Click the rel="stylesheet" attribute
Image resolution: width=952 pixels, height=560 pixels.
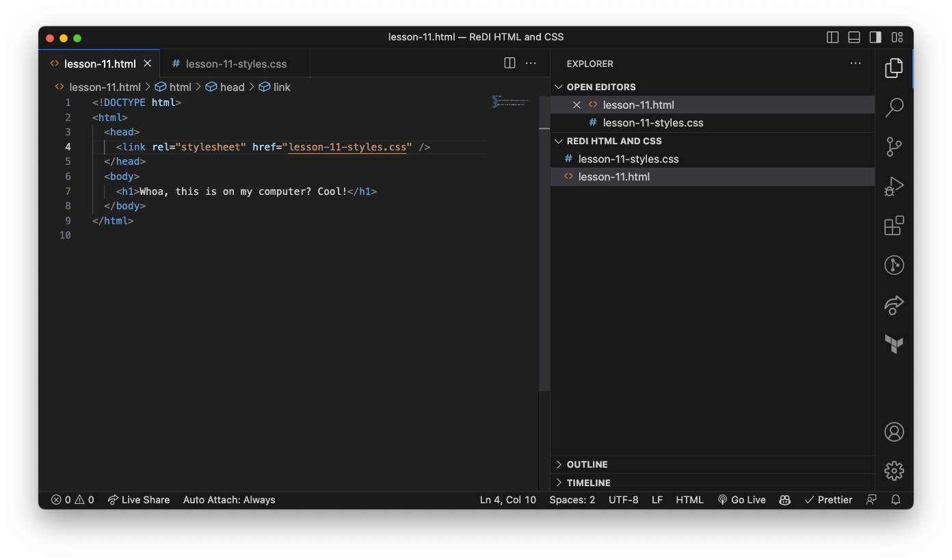tap(199, 147)
